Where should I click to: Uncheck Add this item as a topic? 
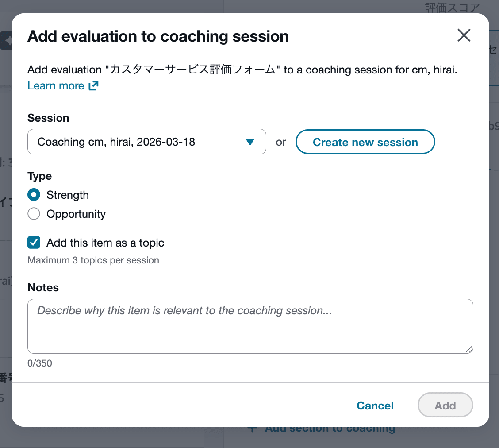pyautogui.click(x=34, y=243)
